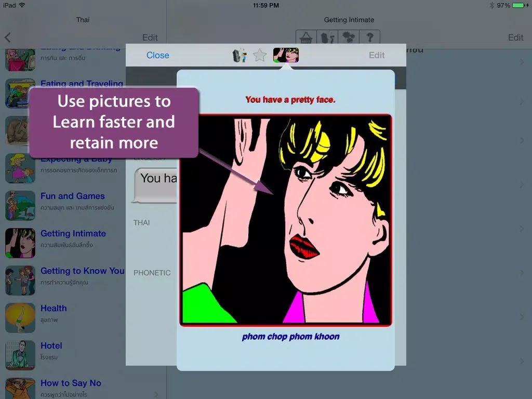Tap the gray English speech bubble

(155, 185)
